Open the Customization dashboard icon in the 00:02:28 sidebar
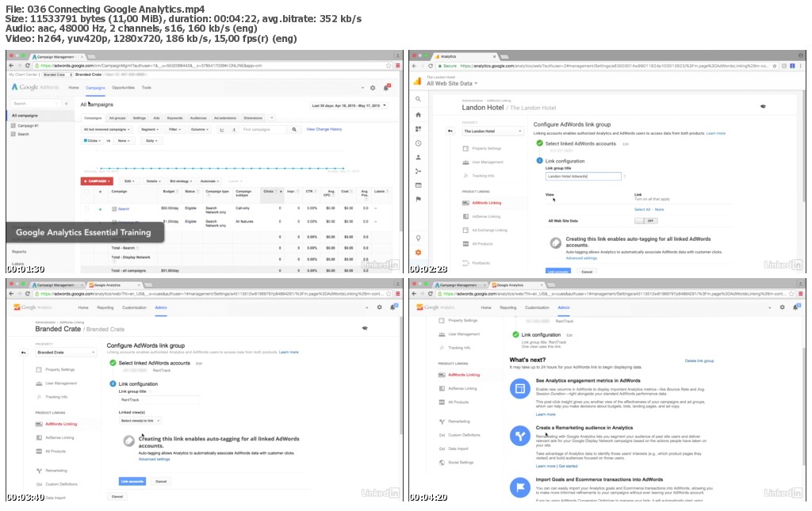 click(x=418, y=129)
